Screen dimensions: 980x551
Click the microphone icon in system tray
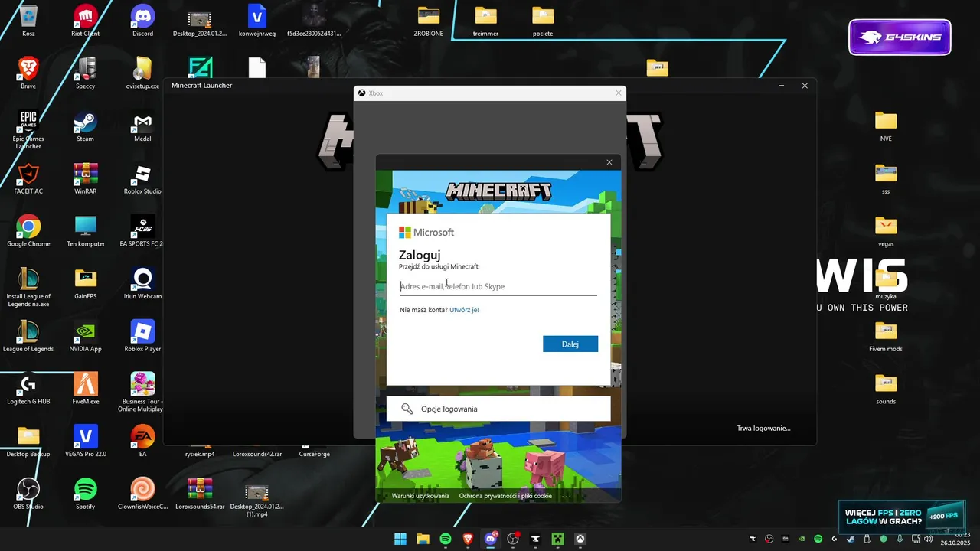900,539
